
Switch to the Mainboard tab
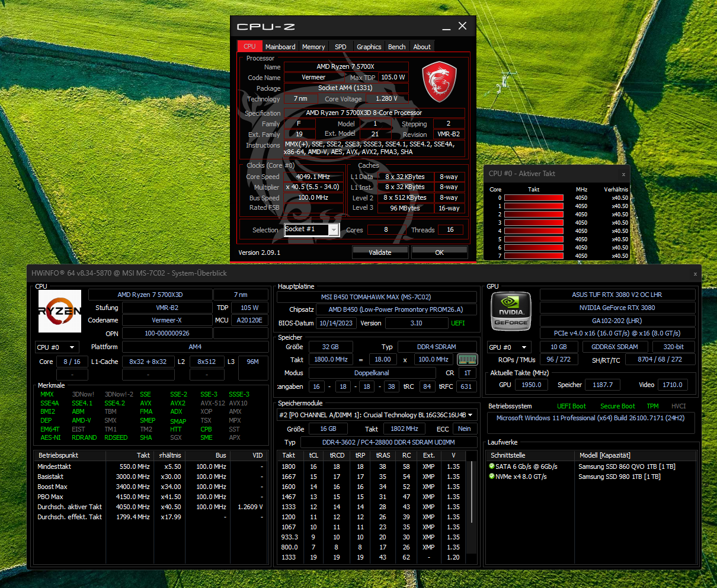coord(280,46)
